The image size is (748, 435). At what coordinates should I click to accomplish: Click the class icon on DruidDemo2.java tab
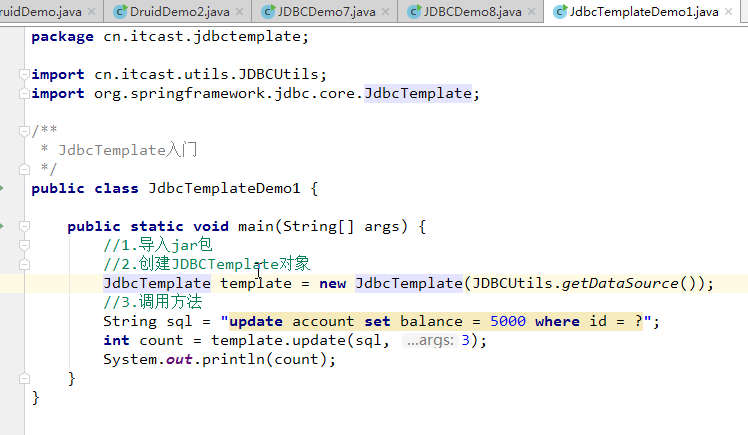click(120, 11)
